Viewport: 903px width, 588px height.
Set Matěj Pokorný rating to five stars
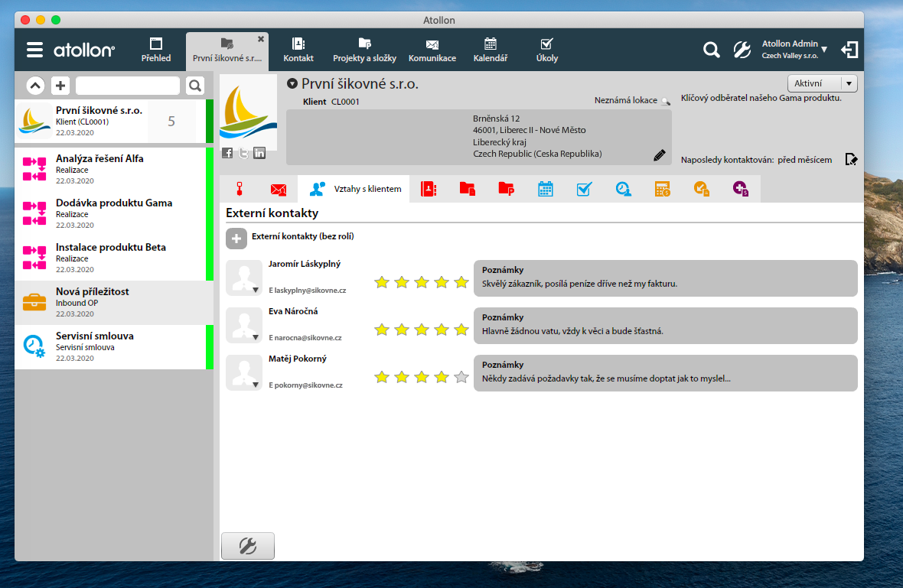click(461, 377)
